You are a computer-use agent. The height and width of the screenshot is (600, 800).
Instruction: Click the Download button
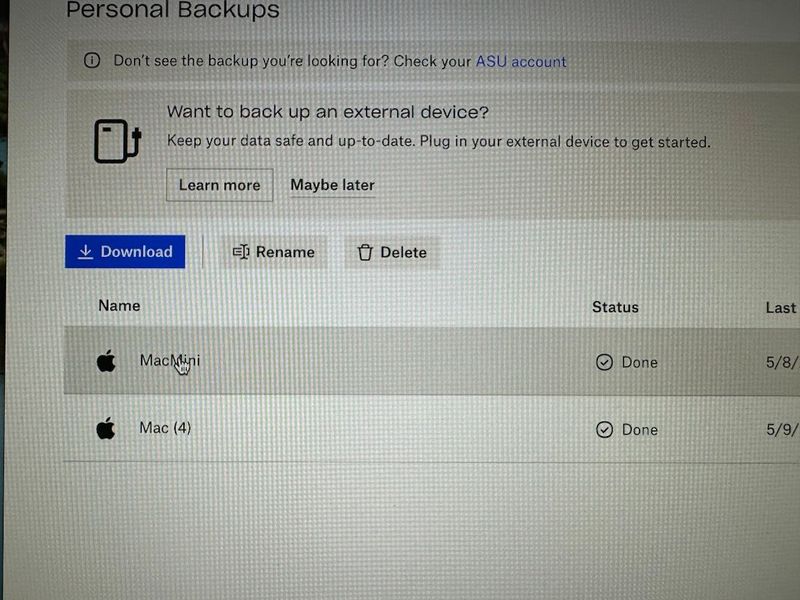(x=125, y=252)
